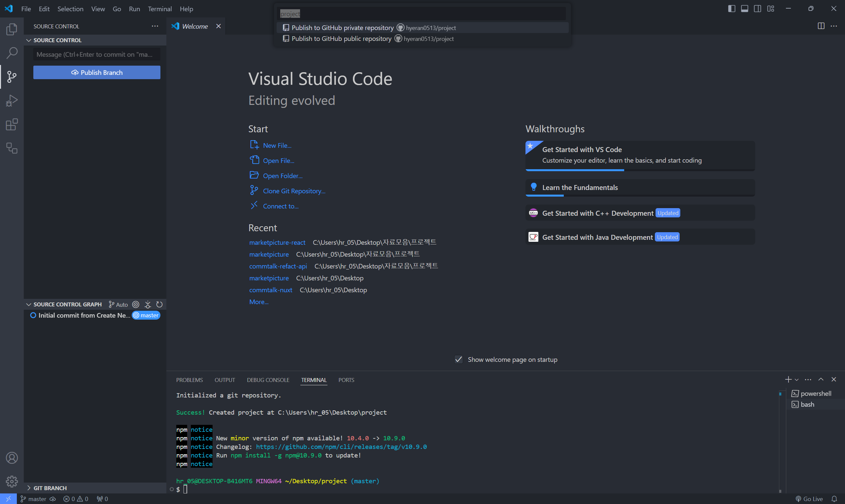The width and height of the screenshot is (845, 504).
Task: Switch to the OUTPUT tab
Action: (224, 380)
